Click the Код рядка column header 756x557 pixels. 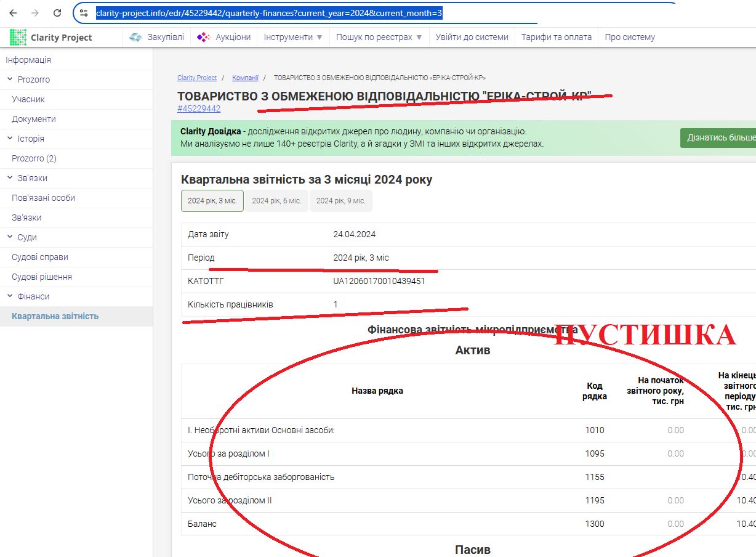[595, 391]
